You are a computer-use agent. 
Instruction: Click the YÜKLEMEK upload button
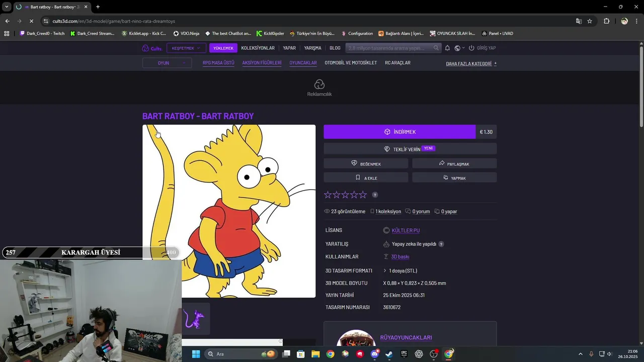click(223, 48)
